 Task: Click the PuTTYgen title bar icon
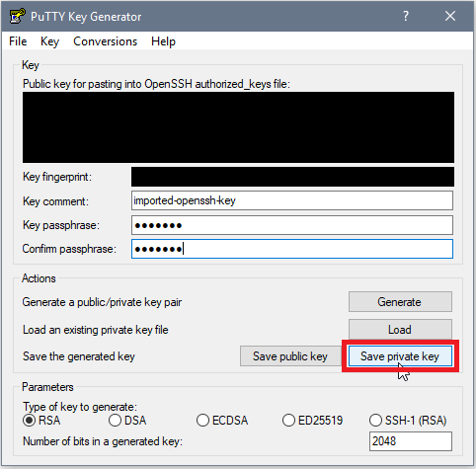[x=17, y=16]
